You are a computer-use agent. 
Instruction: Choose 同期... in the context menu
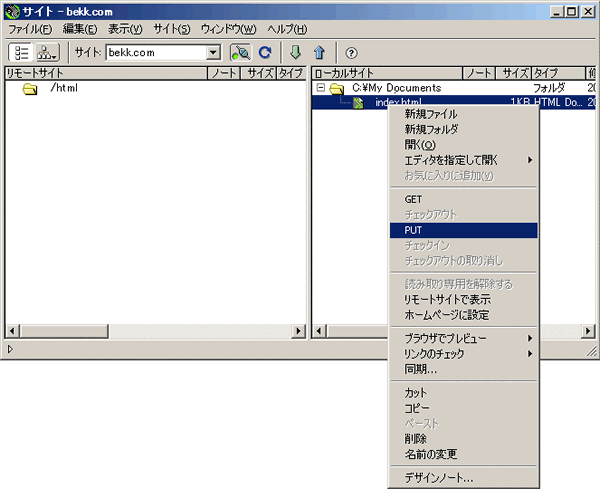pyautogui.click(x=463, y=369)
